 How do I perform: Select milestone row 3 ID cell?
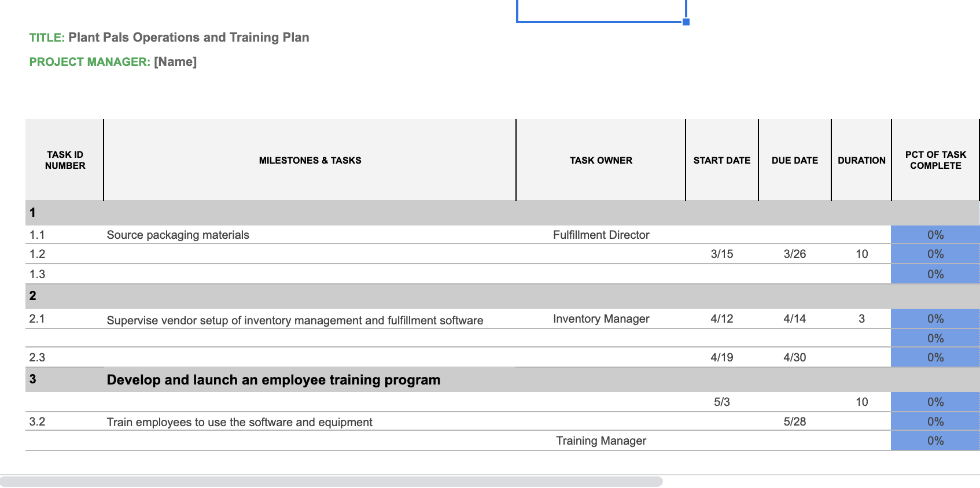click(x=65, y=379)
